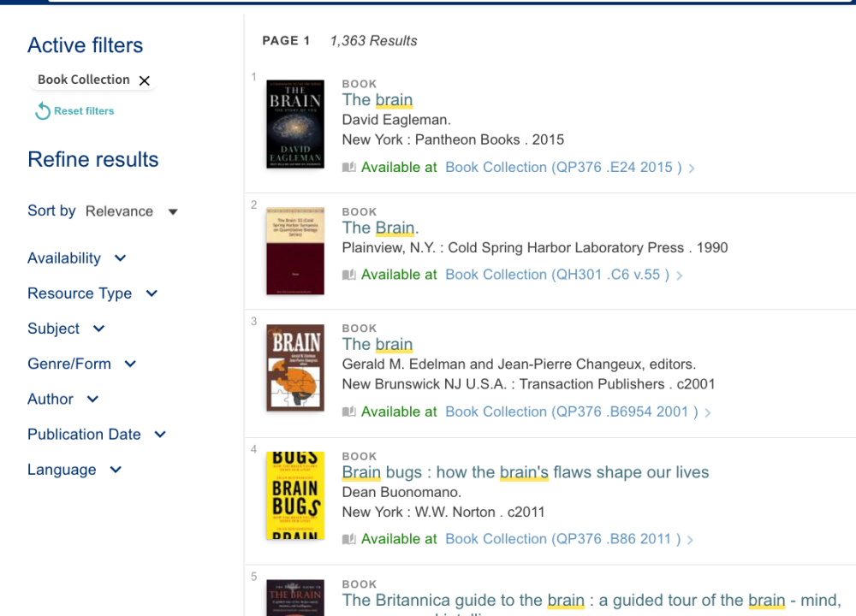The width and height of the screenshot is (856, 616).
Task: Click Book Collection QP376 .B86 2011 location link
Action: coord(563,539)
